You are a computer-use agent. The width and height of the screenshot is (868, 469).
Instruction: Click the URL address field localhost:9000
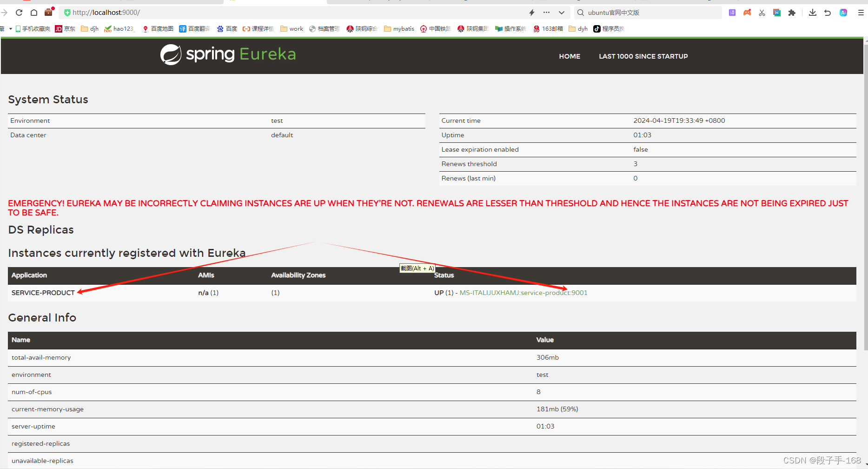[x=298, y=13]
